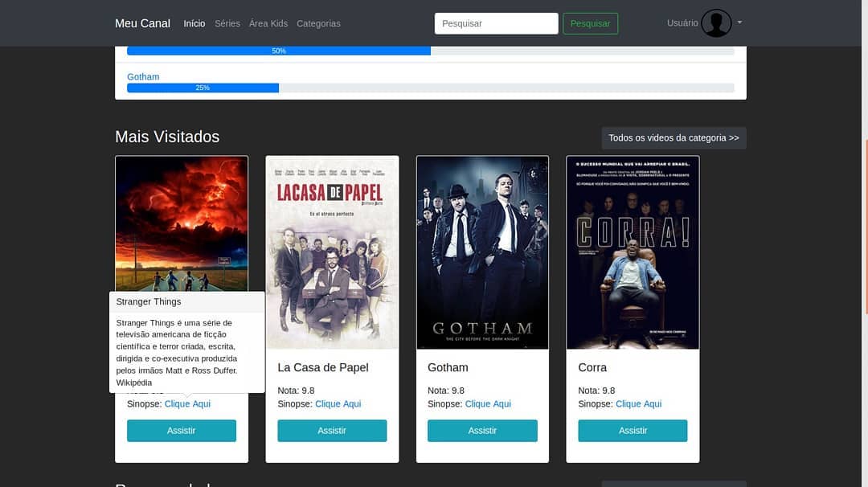
Task: Click the green Pesquisar button
Action: 590,23
